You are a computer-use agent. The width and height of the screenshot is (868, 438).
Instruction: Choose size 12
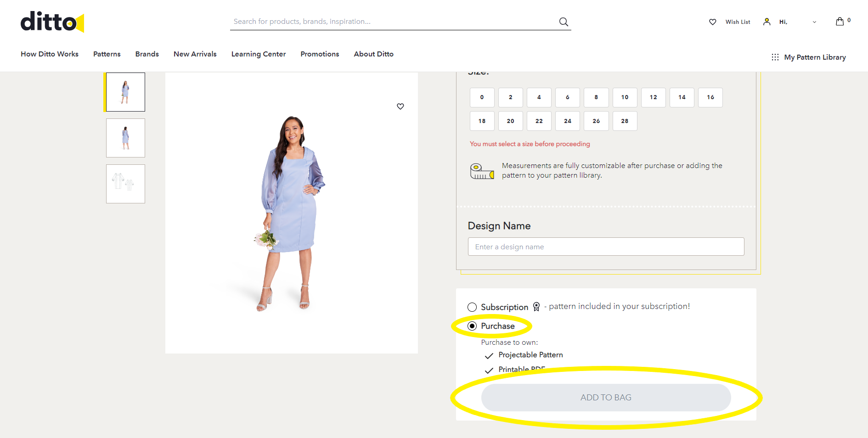coord(654,97)
